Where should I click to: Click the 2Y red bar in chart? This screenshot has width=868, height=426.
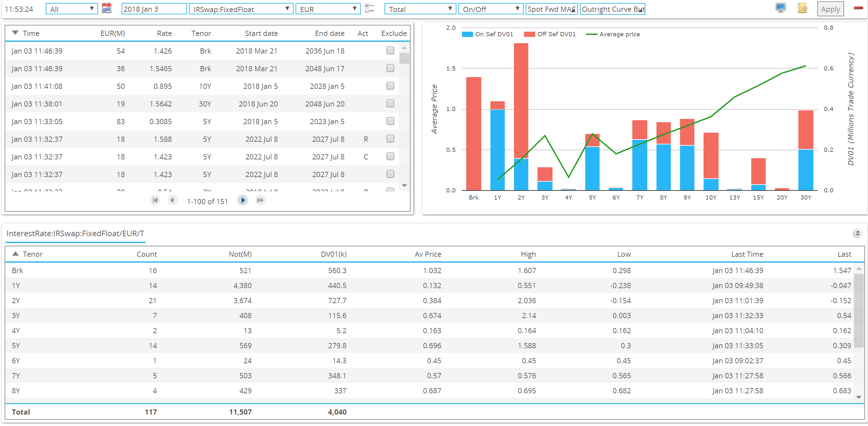tap(521, 100)
